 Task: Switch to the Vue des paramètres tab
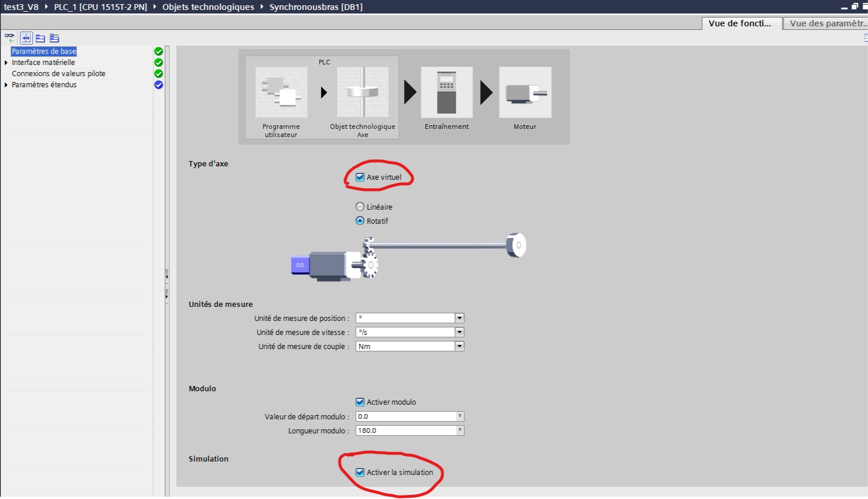pos(826,23)
